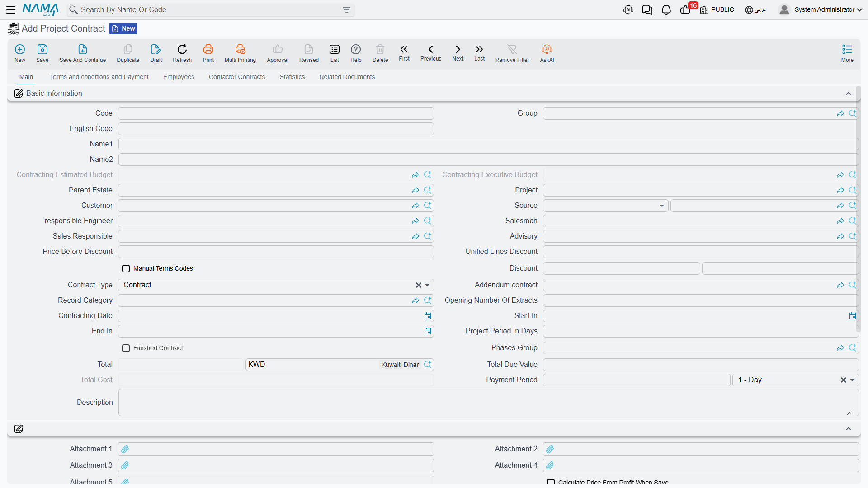Click the New record toolbar icon
This screenshot has height=488, width=868.
click(20, 49)
